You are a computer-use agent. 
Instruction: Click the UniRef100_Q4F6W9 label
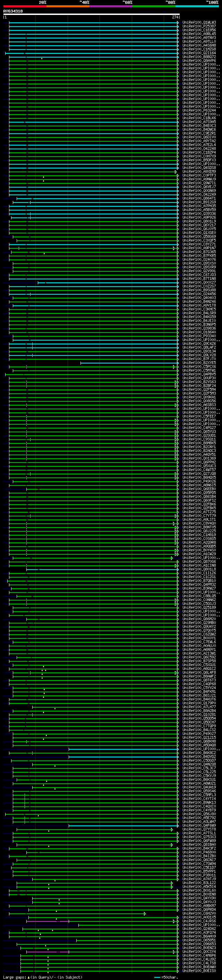[x=199, y=826]
